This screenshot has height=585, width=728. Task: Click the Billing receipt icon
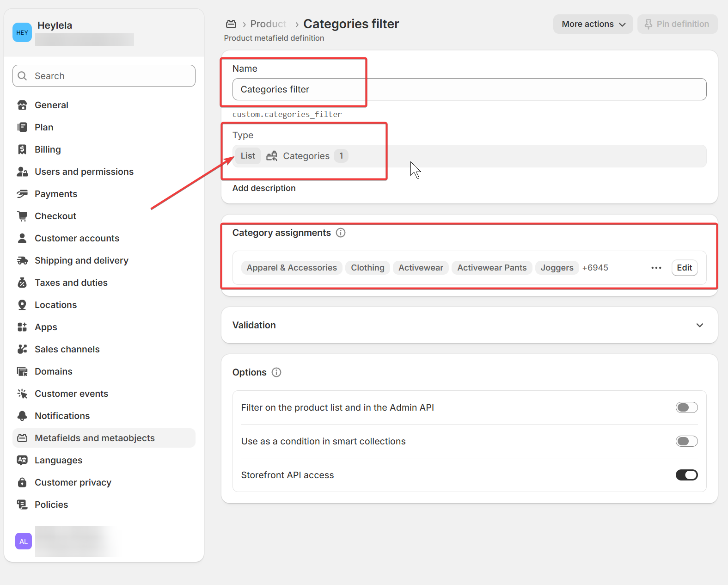(22, 149)
